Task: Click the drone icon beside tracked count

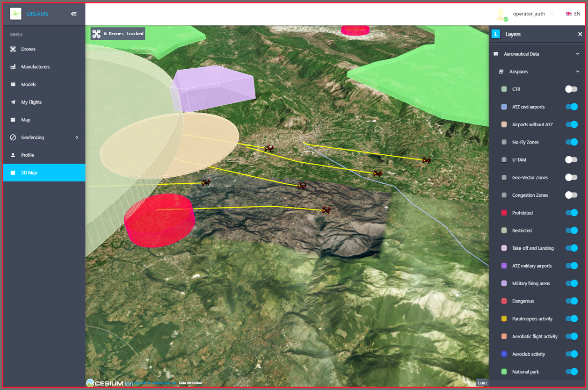Action: click(96, 34)
